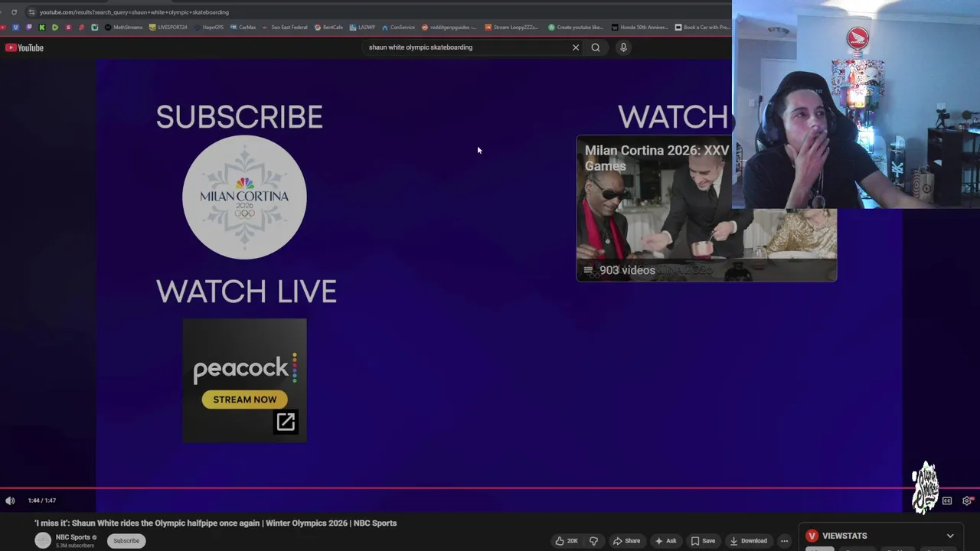Open more actions three-dot menu
The height and width of the screenshot is (551, 980).
point(784,541)
